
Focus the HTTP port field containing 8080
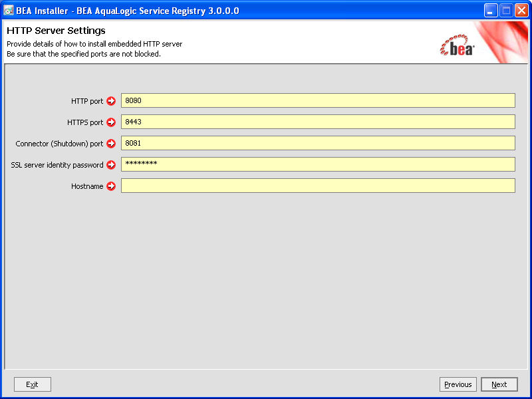(318, 100)
